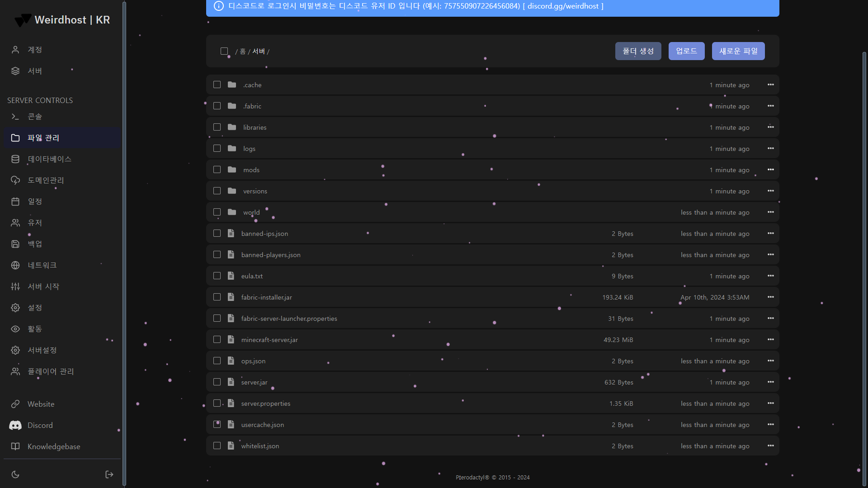Open three-dot menu for .cache folder
The height and width of the screenshot is (488, 868).
(x=770, y=84)
